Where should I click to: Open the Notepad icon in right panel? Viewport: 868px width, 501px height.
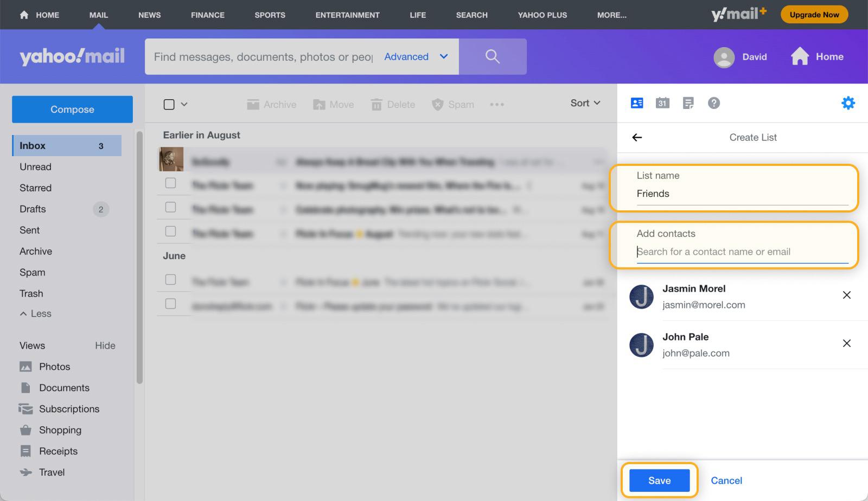688,103
